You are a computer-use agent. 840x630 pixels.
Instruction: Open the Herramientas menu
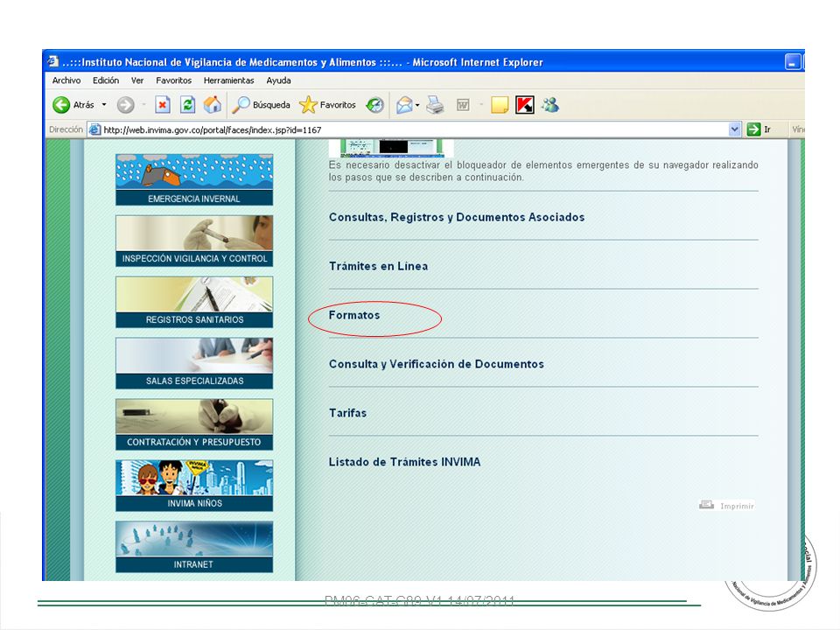tap(228, 80)
